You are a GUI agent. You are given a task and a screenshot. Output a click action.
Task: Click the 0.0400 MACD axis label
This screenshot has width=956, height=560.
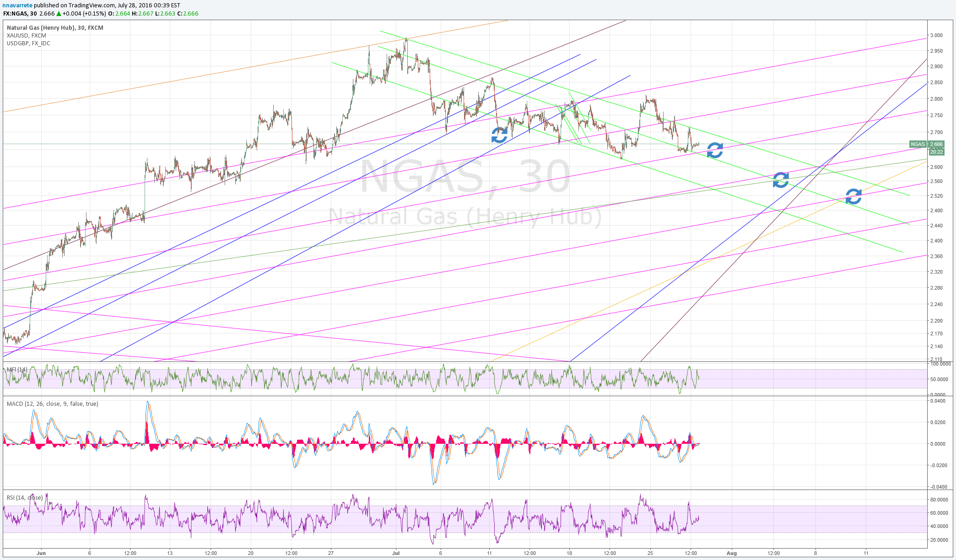tap(938, 401)
